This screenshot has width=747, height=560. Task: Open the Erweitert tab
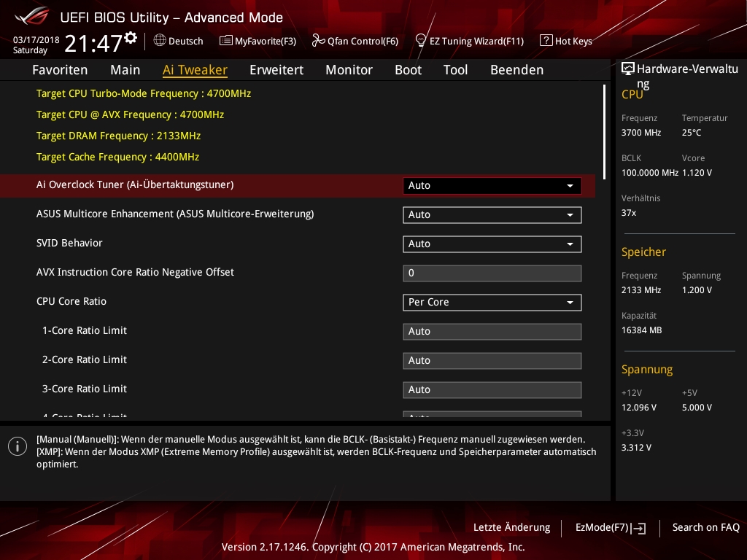point(276,70)
